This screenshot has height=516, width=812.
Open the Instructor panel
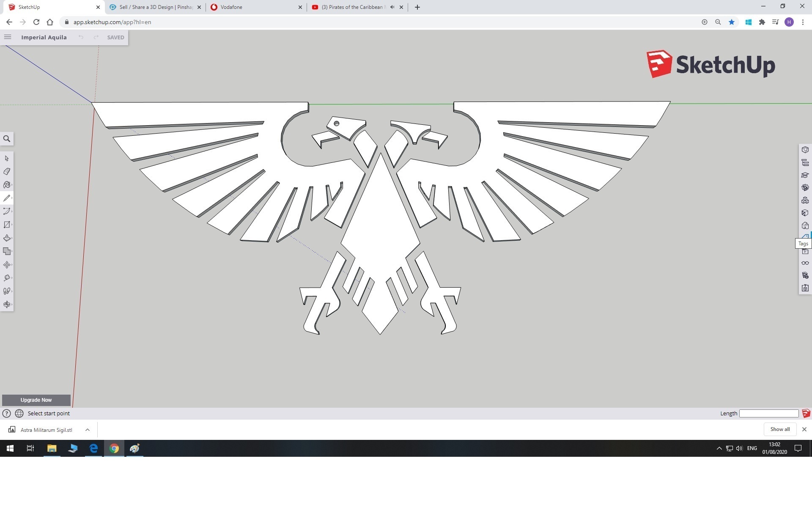click(805, 175)
